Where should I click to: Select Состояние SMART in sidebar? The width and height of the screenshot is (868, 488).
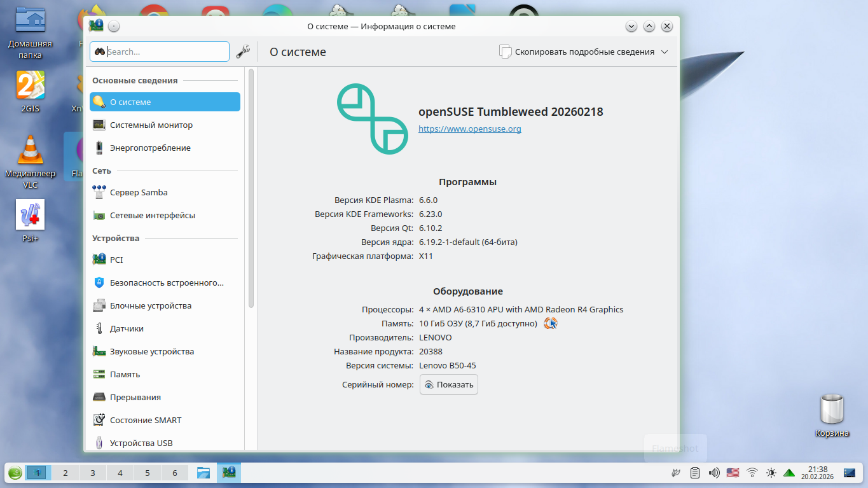click(x=145, y=420)
